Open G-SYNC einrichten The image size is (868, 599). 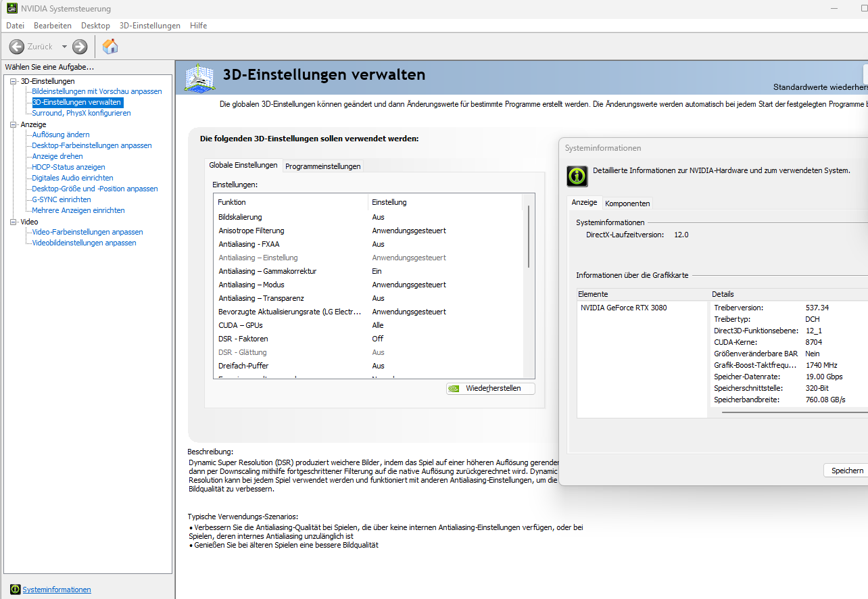[62, 199]
